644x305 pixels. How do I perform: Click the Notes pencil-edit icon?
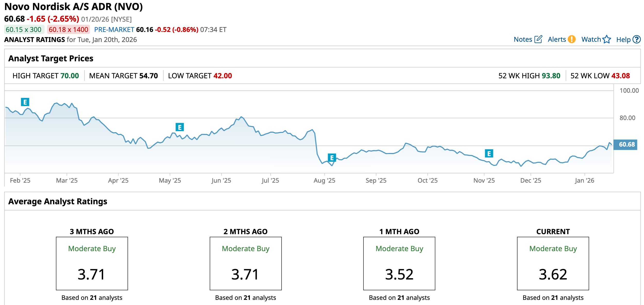538,39
